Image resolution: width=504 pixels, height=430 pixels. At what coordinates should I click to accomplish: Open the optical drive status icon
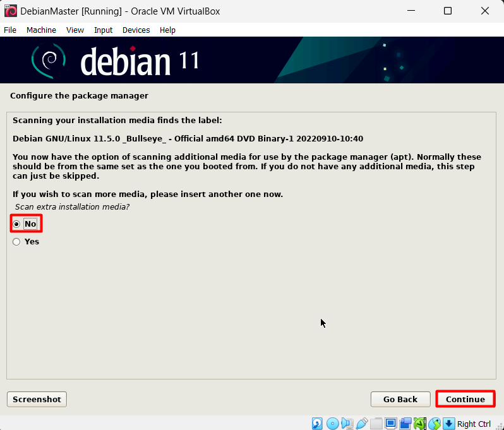[x=332, y=424]
